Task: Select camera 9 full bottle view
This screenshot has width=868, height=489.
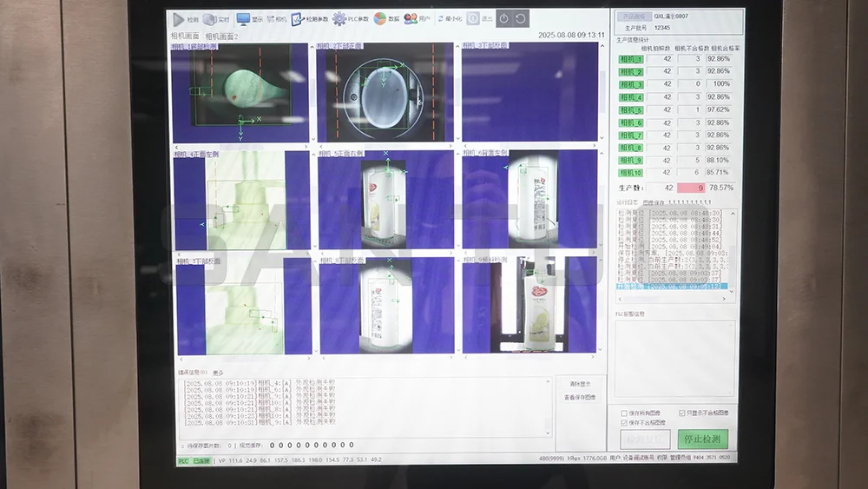Action: click(x=529, y=305)
